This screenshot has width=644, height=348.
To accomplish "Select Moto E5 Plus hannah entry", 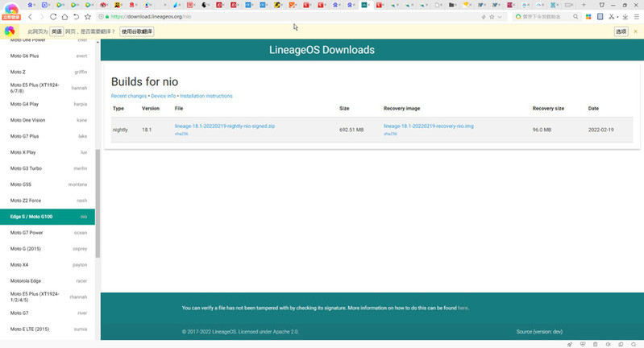I will click(48, 88).
